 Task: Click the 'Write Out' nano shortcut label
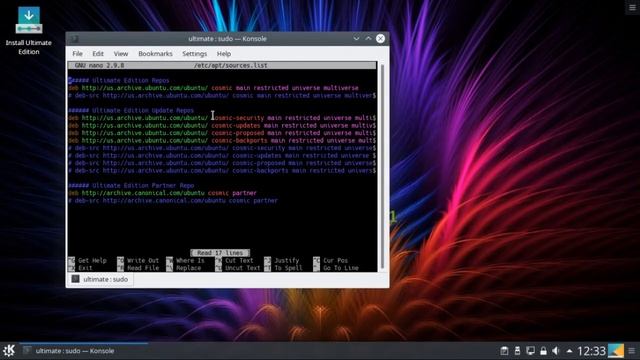click(x=143, y=260)
